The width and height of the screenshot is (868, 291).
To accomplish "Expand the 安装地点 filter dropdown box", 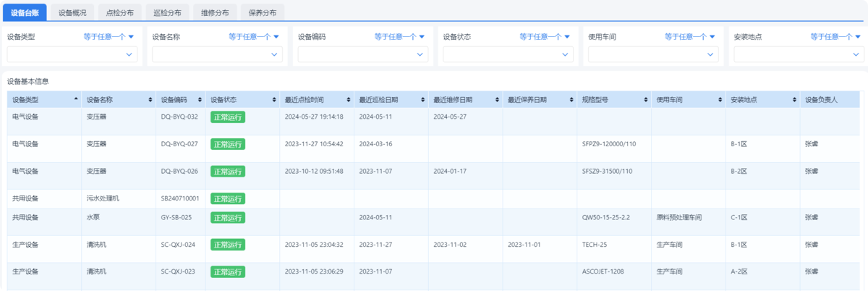I will click(x=799, y=54).
